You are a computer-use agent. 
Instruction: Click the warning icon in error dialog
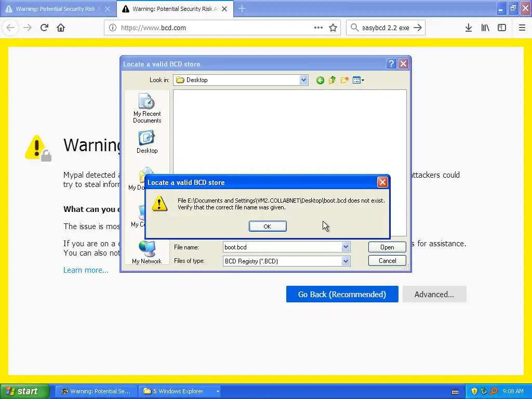click(159, 204)
